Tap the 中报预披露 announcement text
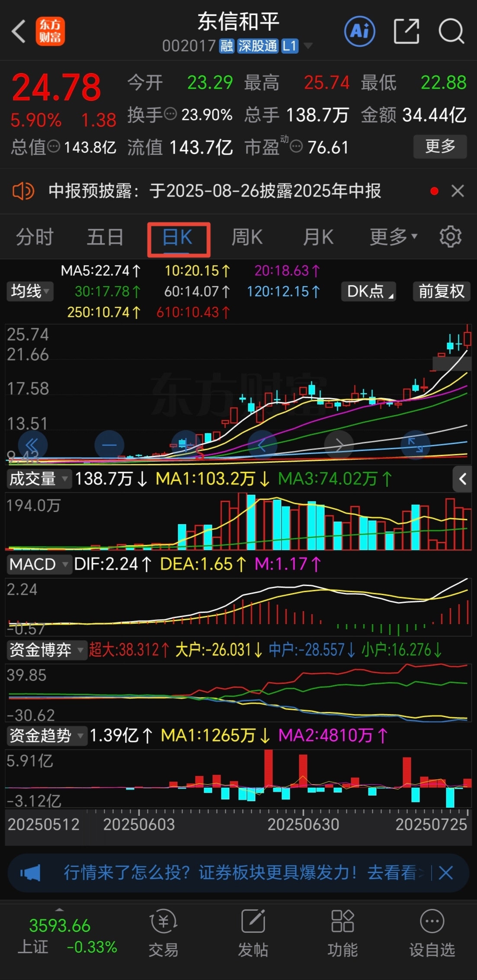The width and height of the screenshot is (477, 980). click(x=214, y=191)
